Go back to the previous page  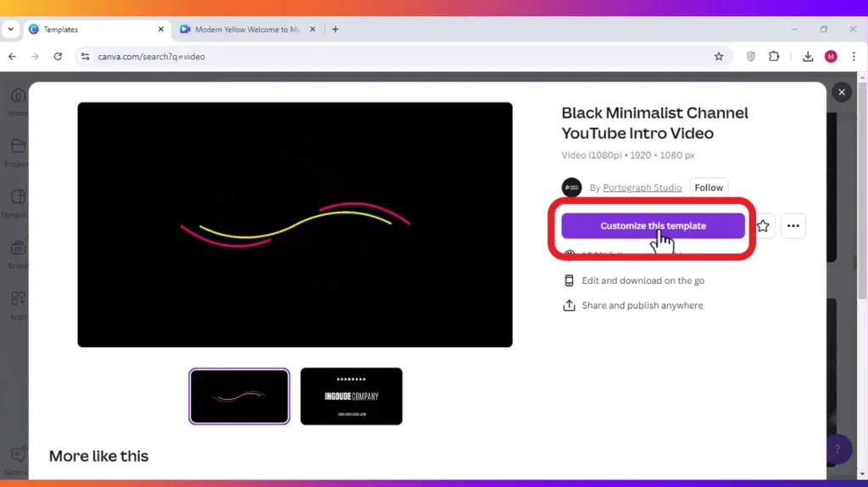(12, 57)
